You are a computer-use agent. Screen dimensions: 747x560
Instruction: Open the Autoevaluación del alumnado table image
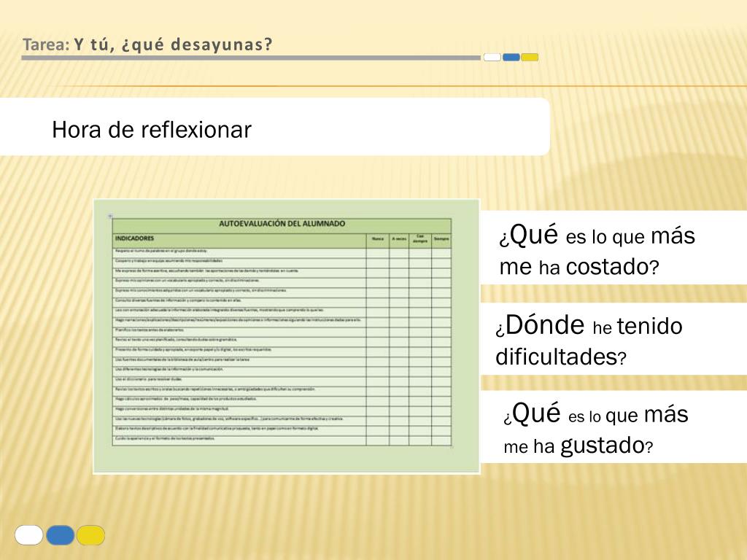286,336
